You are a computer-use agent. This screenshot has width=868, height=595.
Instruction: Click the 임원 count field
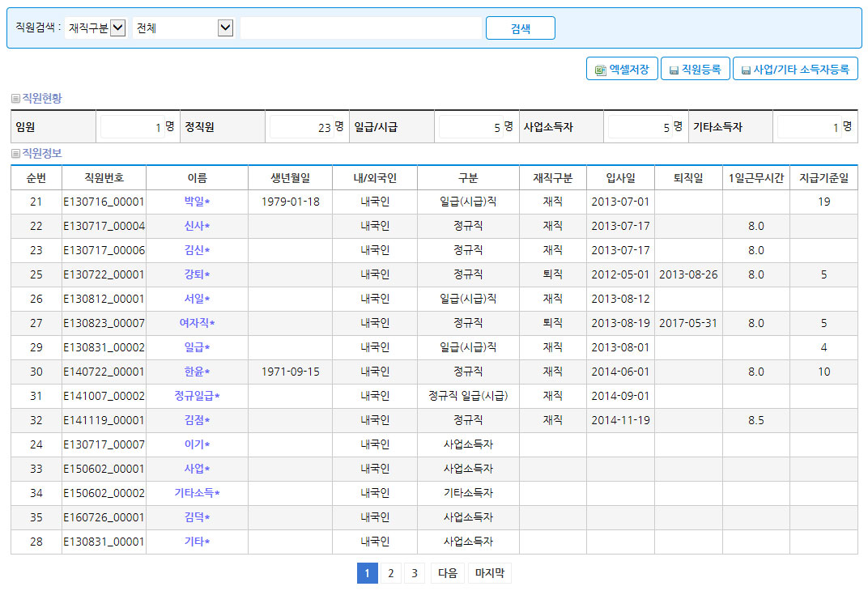pyautogui.click(x=132, y=127)
